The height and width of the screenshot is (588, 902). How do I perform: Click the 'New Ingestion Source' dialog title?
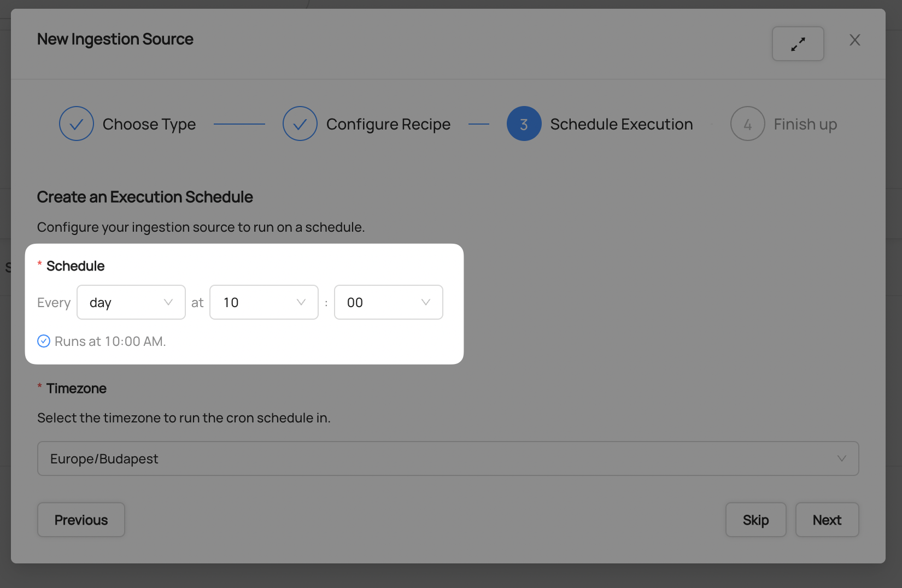pyautogui.click(x=115, y=39)
